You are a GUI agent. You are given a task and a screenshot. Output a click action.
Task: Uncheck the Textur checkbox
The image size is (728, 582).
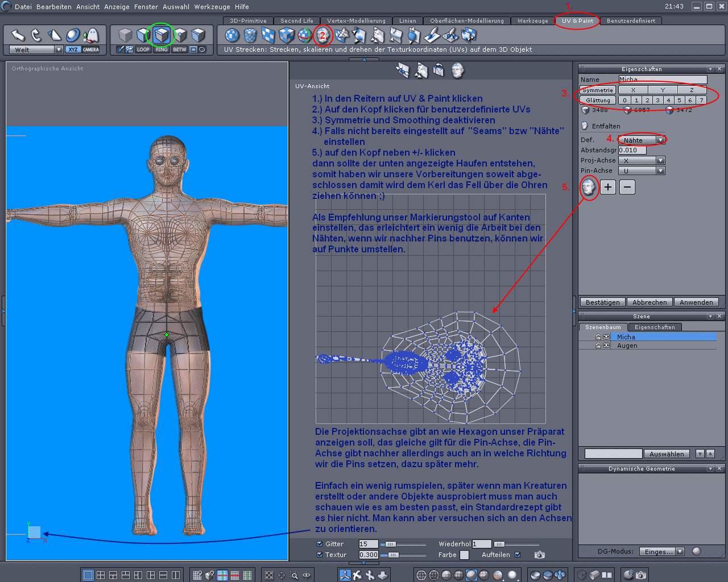320,555
